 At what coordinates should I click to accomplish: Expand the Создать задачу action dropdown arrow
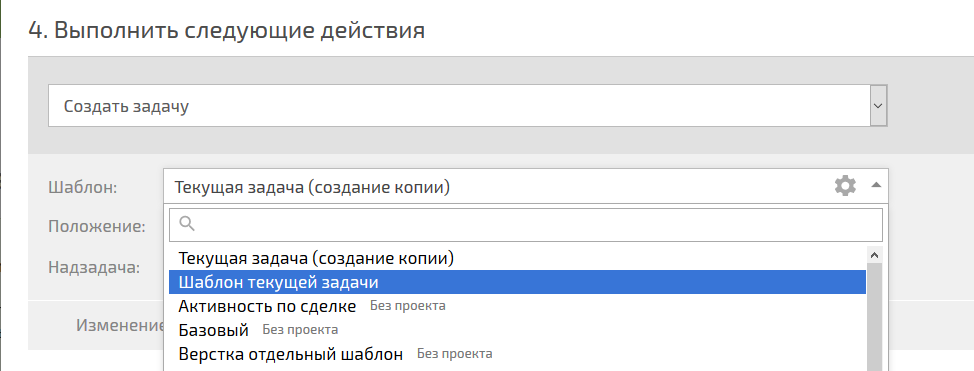click(x=878, y=106)
